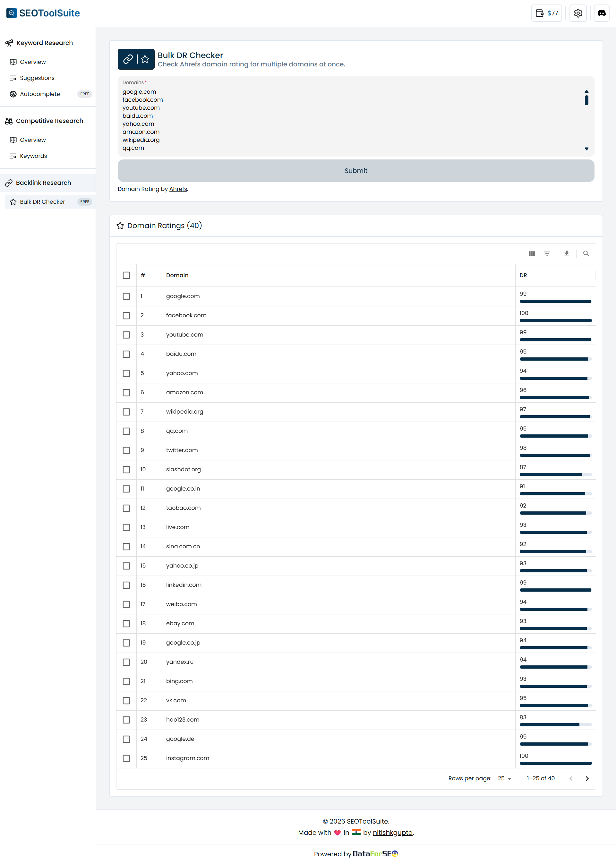
Task: Click the SEOToolSuite logo icon
Action: pyautogui.click(x=11, y=13)
